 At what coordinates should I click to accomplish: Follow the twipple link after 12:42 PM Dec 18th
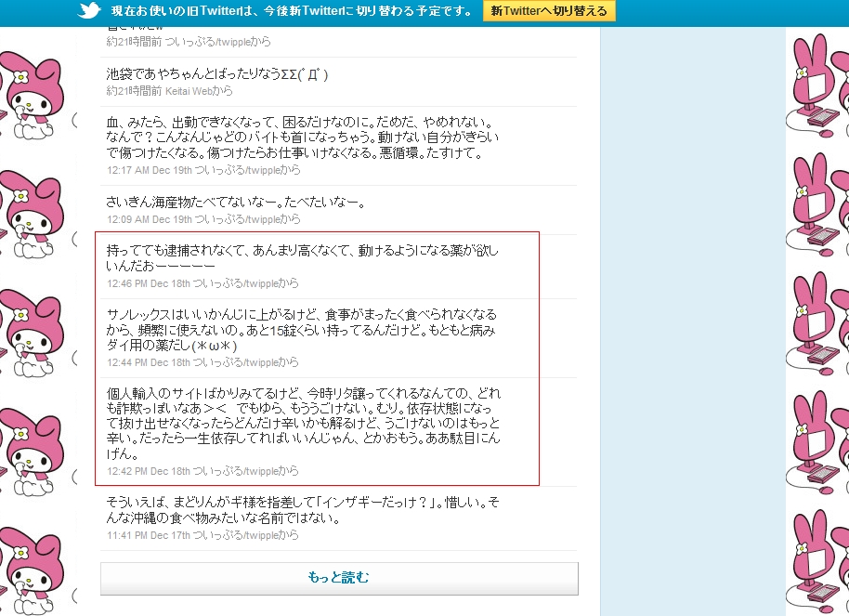coord(236,471)
